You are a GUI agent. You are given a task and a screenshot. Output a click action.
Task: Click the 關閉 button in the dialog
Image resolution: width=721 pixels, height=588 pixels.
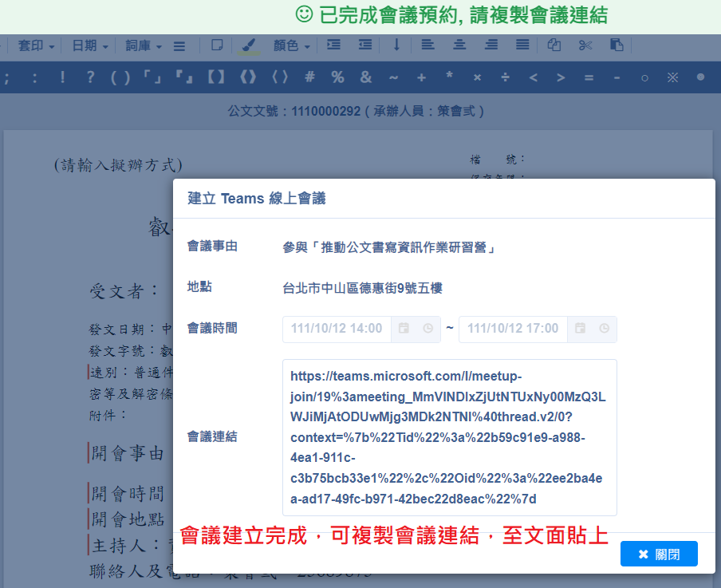[659, 554]
